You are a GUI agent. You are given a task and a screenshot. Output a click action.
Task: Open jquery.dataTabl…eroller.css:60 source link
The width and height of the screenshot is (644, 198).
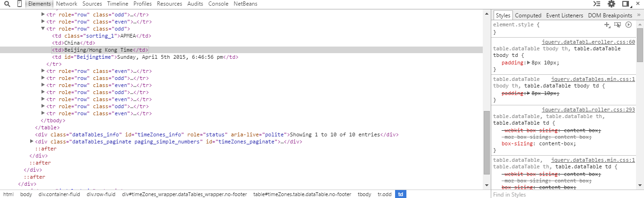point(588,42)
